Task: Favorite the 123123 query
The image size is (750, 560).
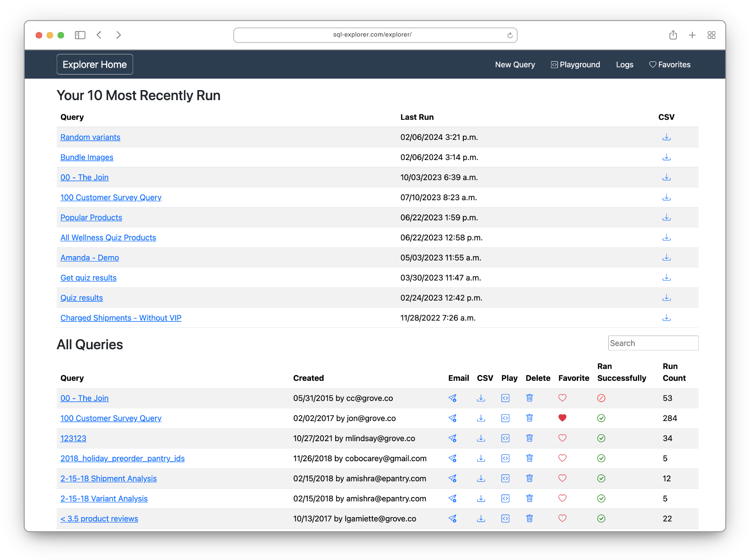Action: tap(562, 438)
